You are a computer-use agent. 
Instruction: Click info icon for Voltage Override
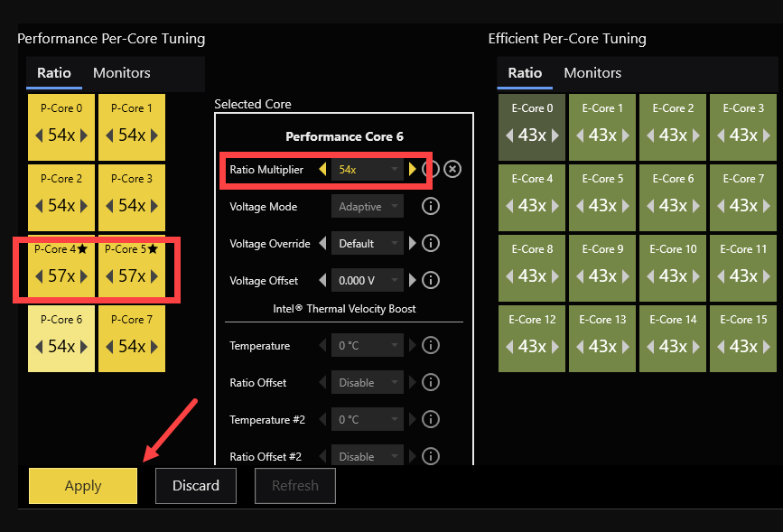(x=431, y=243)
